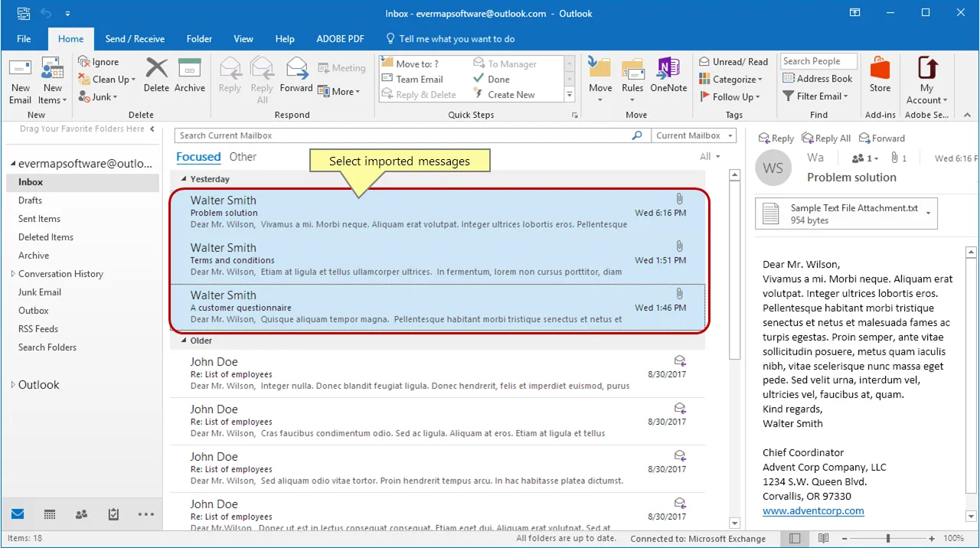This screenshot has height=551, width=980.
Task: Expand the Outlook data file node
Action: click(x=13, y=385)
